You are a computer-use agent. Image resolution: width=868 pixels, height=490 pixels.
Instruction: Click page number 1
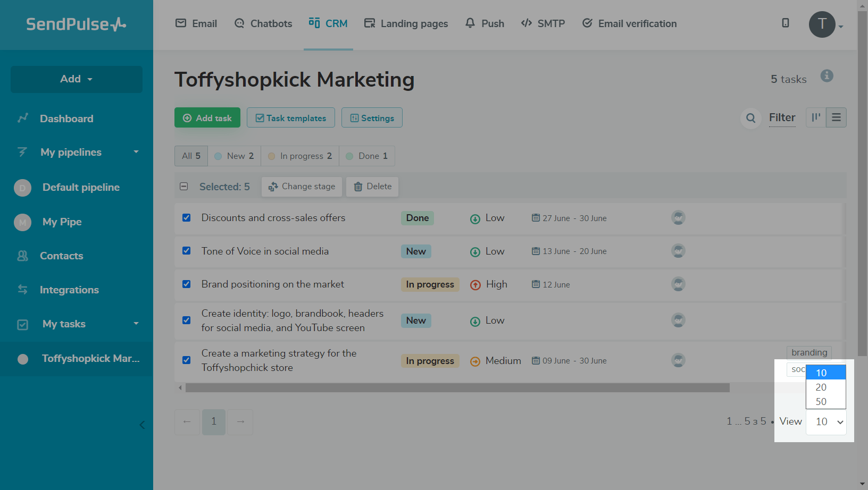[214, 422]
